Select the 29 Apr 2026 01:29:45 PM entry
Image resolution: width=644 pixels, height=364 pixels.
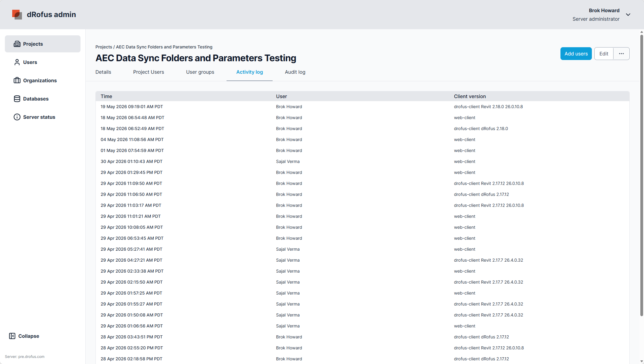(362, 172)
